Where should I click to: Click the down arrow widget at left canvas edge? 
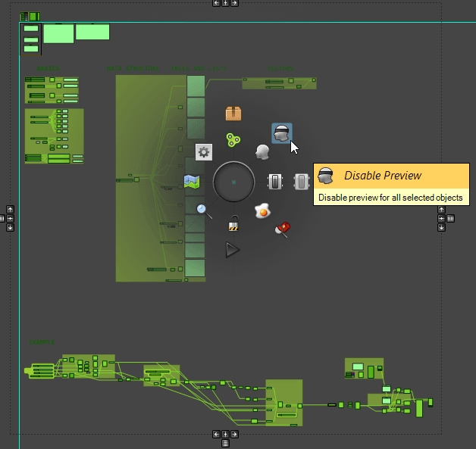pyautogui.click(x=10, y=227)
